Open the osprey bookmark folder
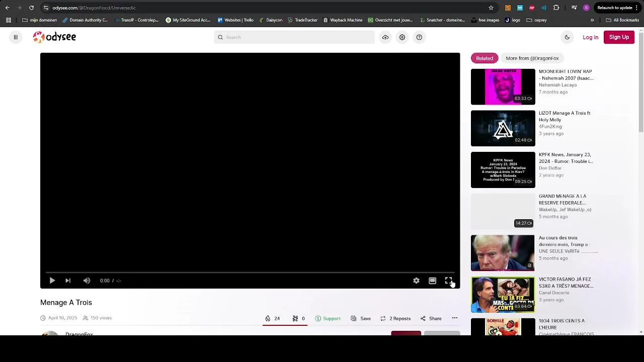This screenshot has height=362, width=644. [x=536, y=20]
